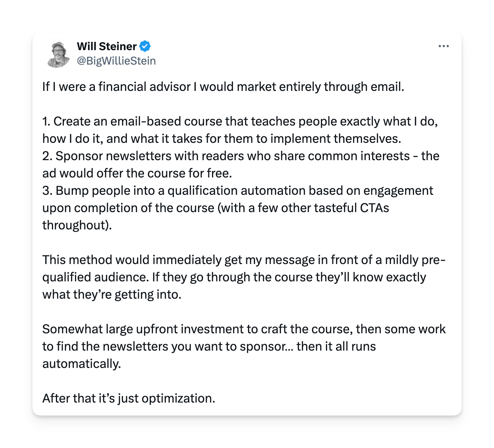Click the line "ad would offer the course for free."
Viewport: 494px width, 448px height.
(x=137, y=174)
